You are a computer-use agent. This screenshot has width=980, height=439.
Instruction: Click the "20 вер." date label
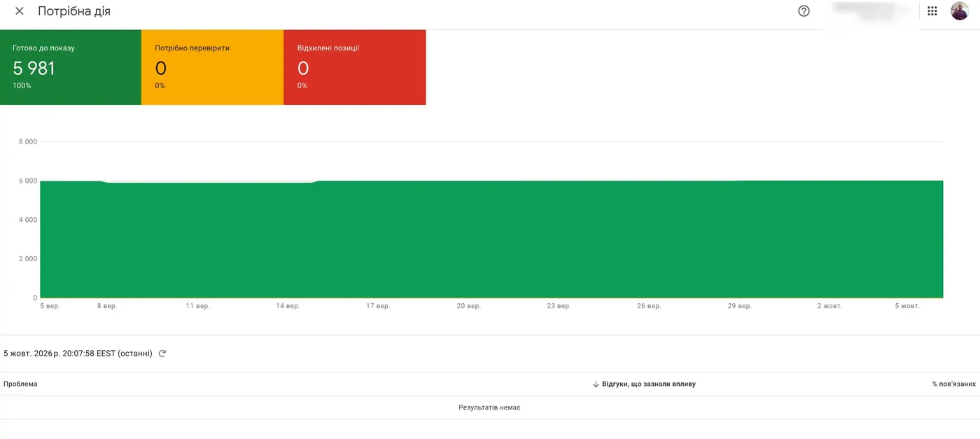click(x=468, y=306)
